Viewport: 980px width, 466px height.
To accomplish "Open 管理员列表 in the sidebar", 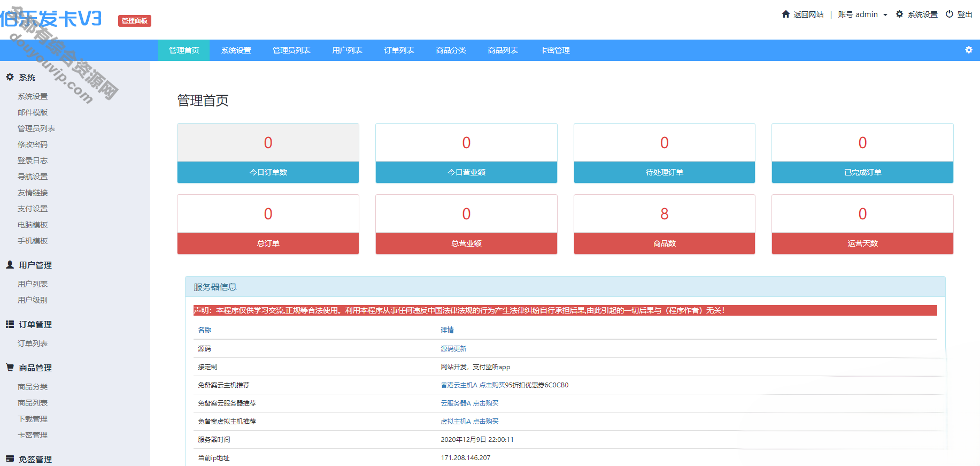I will tap(36, 128).
